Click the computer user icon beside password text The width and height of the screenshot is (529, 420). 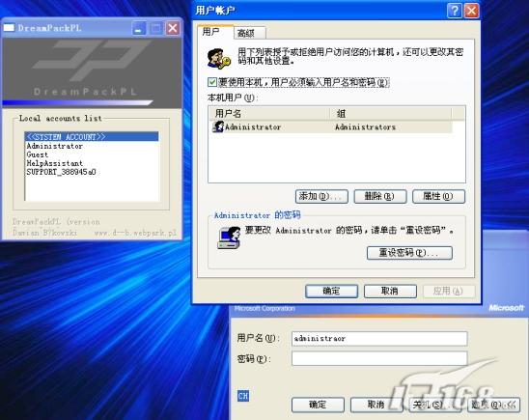[x=229, y=238]
